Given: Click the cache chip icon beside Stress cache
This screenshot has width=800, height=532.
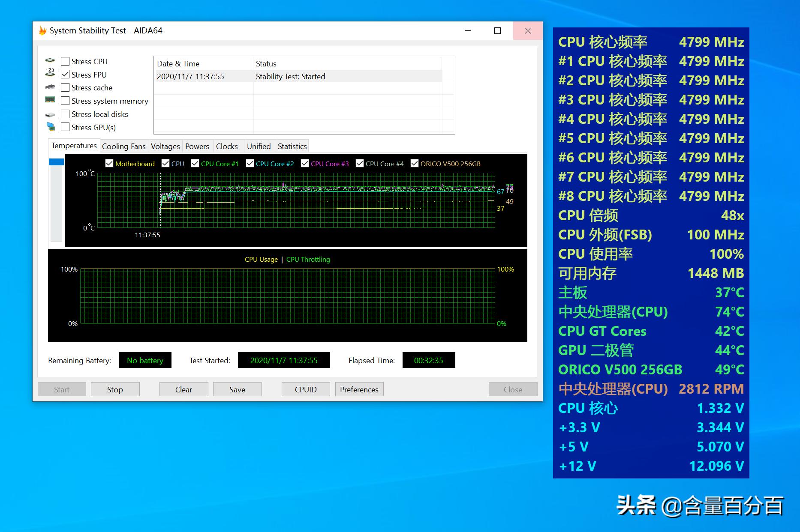Looking at the screenshot, I should [x=50, y=87].
